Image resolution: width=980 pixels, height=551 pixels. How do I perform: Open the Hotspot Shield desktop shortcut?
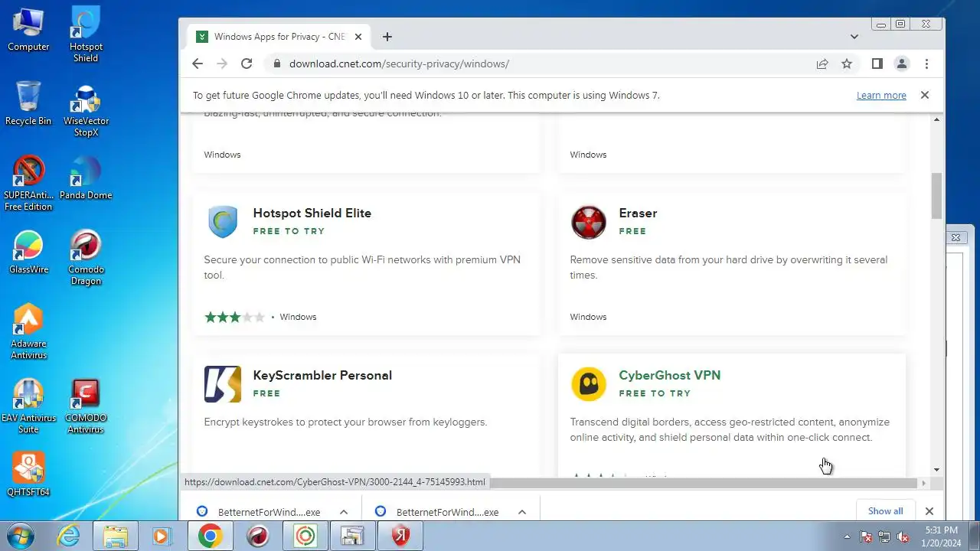coord(86,34)
